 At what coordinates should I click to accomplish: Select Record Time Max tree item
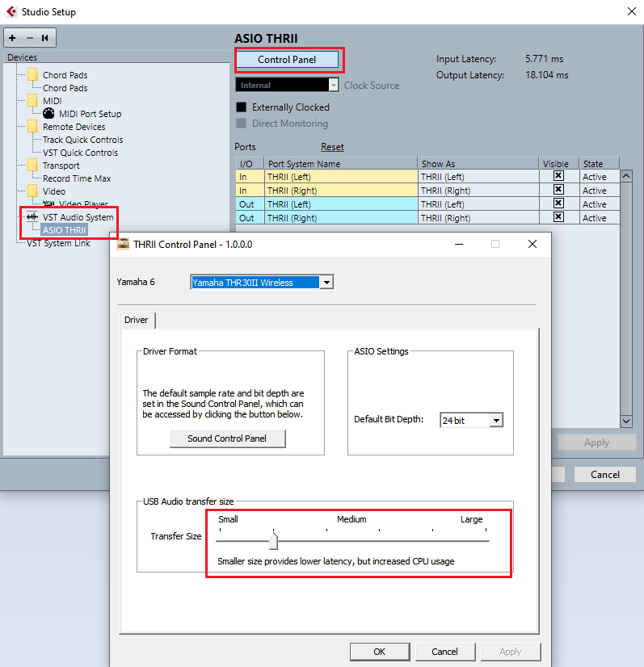coord(77,178)
